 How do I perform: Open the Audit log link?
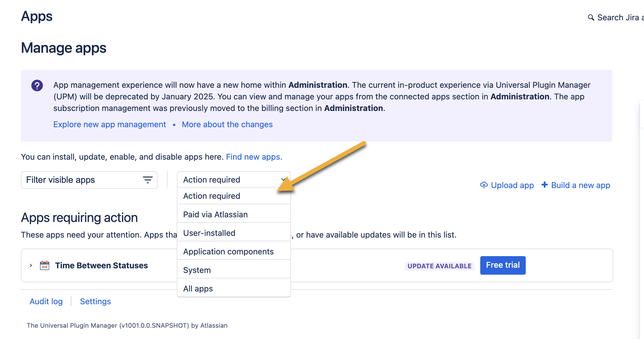(46, 302)
